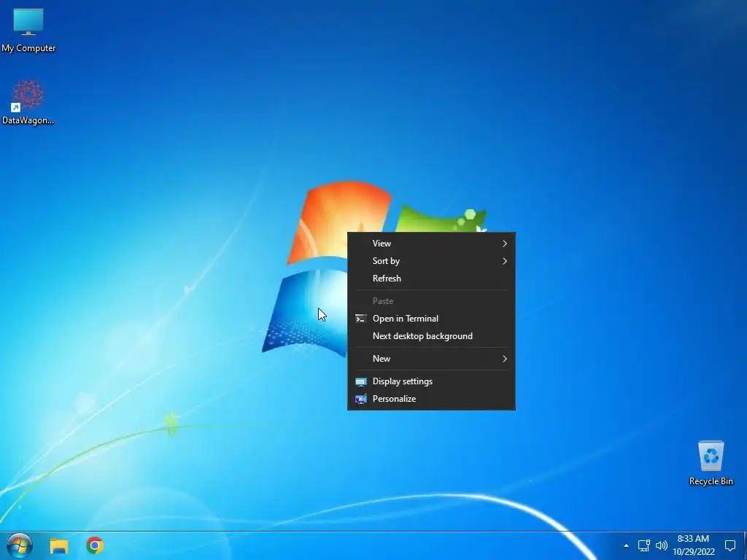Open network status tray icon
The image size is (747, 560).
pyautogui.click(x=644, y=545)
